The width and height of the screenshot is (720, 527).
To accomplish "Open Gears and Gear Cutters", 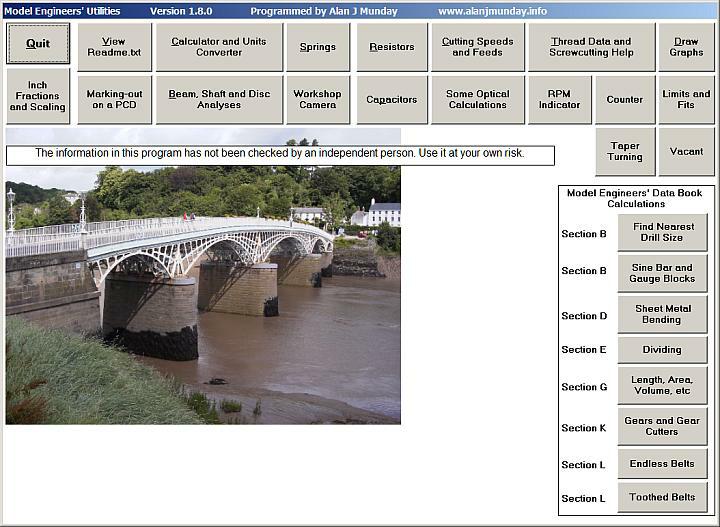I will click(x=662, y=426).
